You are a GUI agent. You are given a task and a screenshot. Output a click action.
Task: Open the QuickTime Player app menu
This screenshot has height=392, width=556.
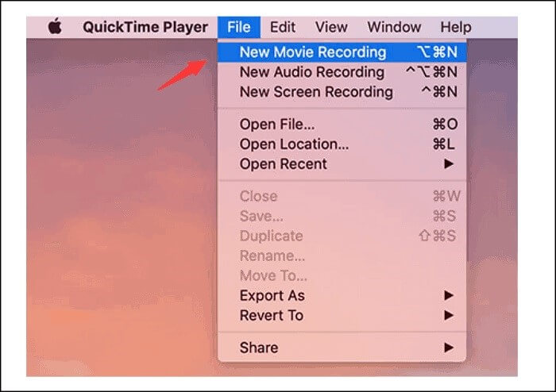[x=145, y=27]
